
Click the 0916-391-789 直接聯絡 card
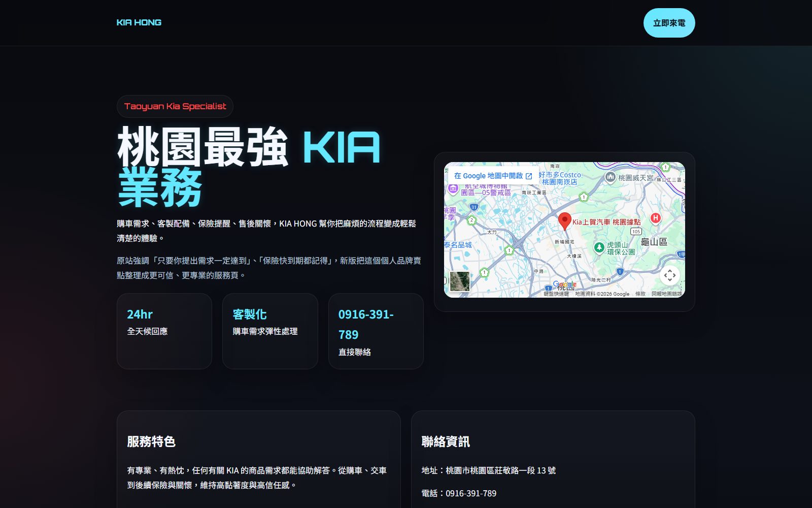click(x=376, y=331)
